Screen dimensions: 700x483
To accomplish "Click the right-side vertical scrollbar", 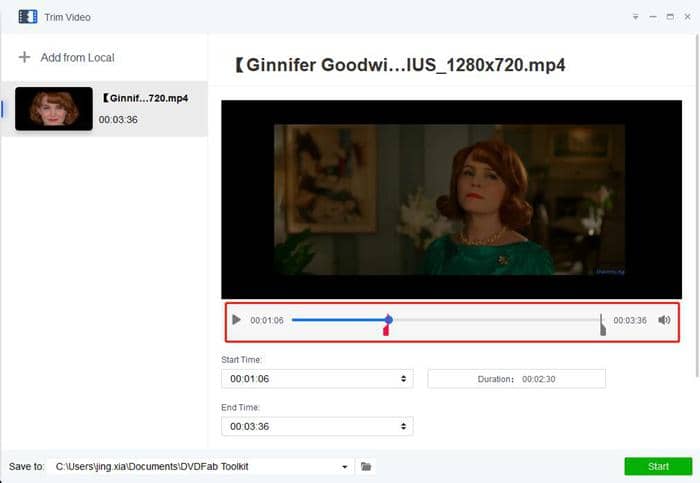I will (697, 205).
